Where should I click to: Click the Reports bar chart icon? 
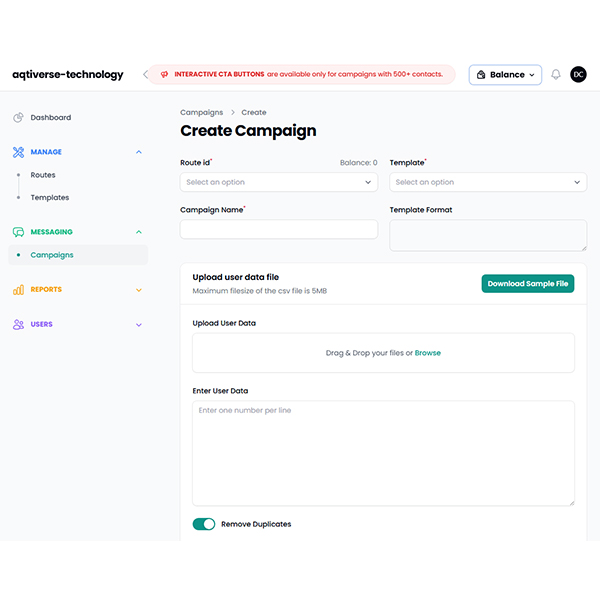[x=18, y=290]
